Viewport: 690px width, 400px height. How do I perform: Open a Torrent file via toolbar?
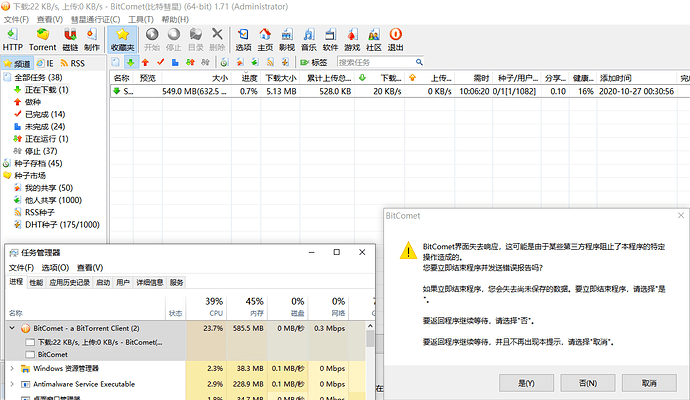point(43,40)
